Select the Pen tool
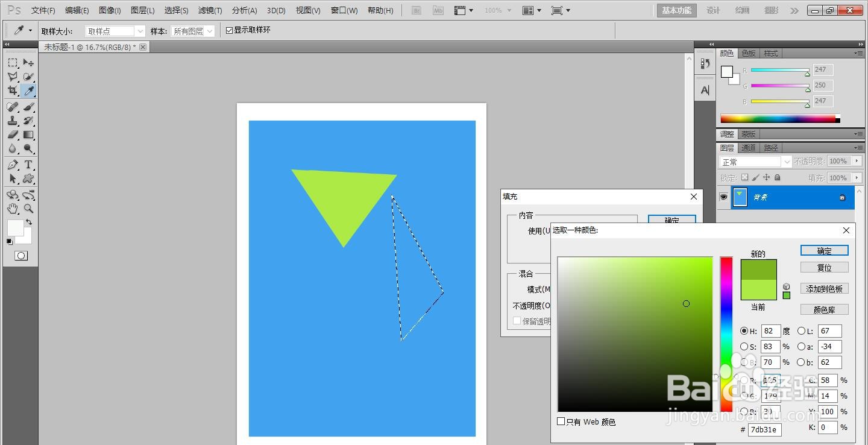 tap(13, 165)
